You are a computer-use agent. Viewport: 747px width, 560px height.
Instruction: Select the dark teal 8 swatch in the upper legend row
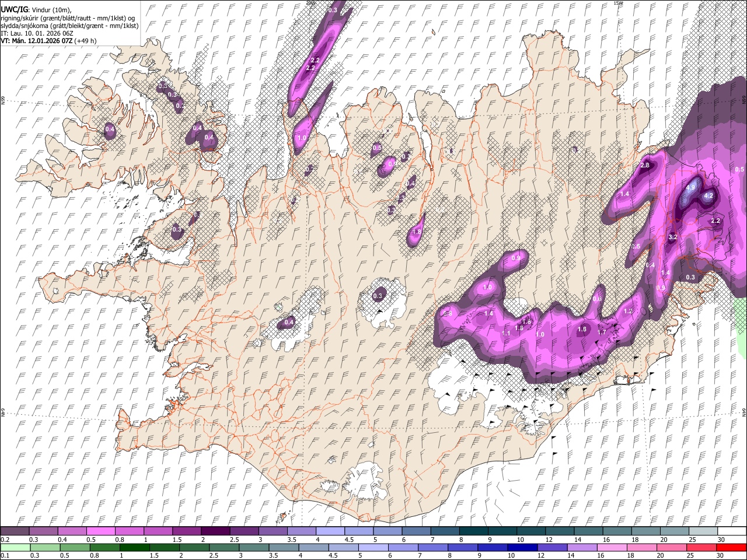[x=473, y=531]
